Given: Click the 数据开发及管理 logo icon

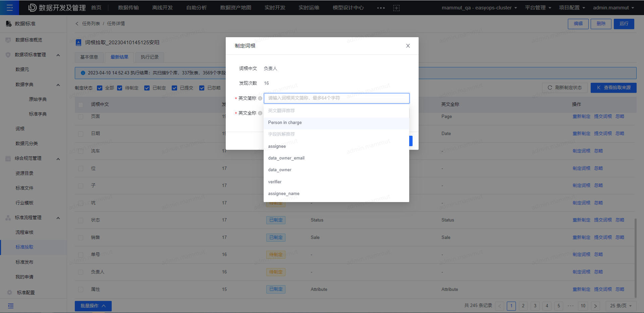Looking at the screenshot, I should (32, 7).
